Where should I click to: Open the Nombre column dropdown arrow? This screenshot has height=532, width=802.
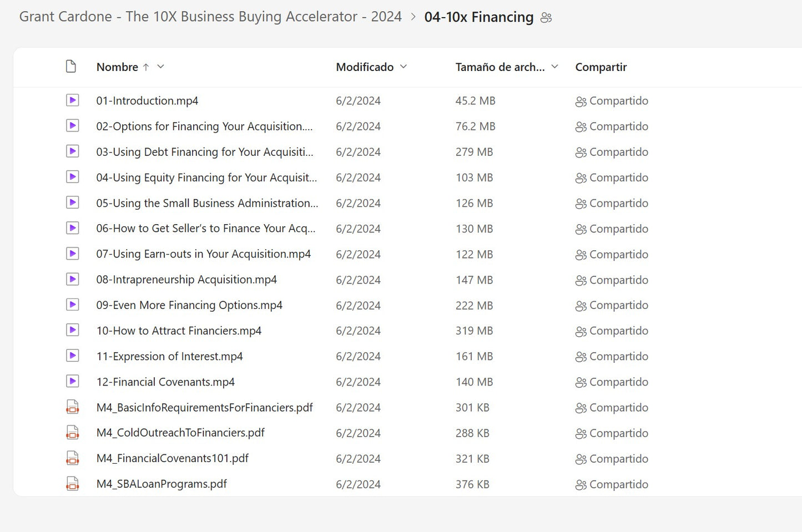[160, 67]
